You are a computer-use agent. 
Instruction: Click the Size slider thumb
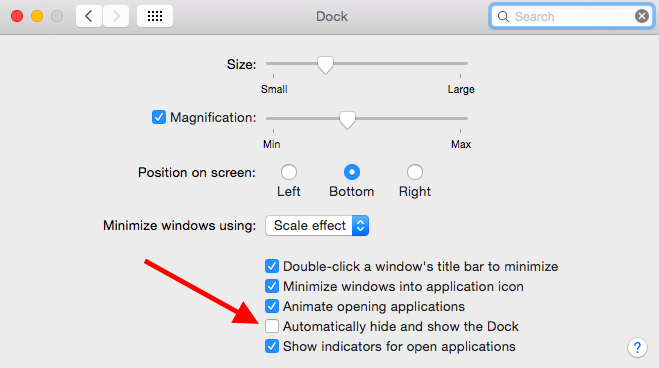[325, 65]
